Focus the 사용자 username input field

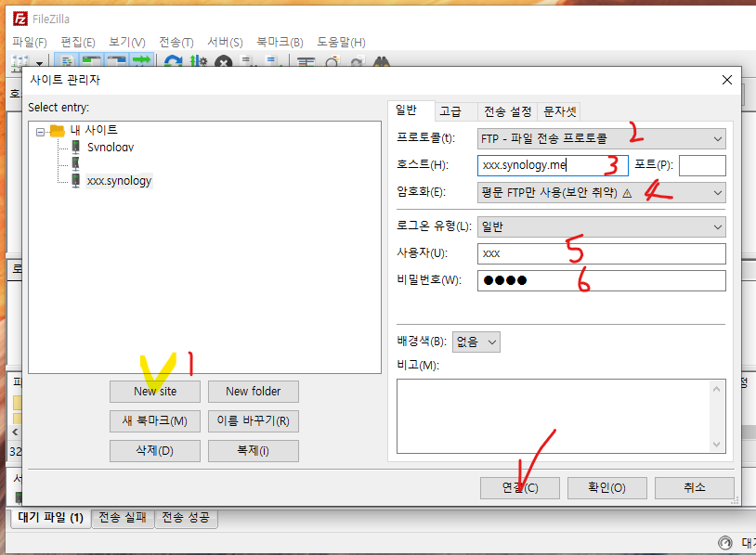point(601,254)
